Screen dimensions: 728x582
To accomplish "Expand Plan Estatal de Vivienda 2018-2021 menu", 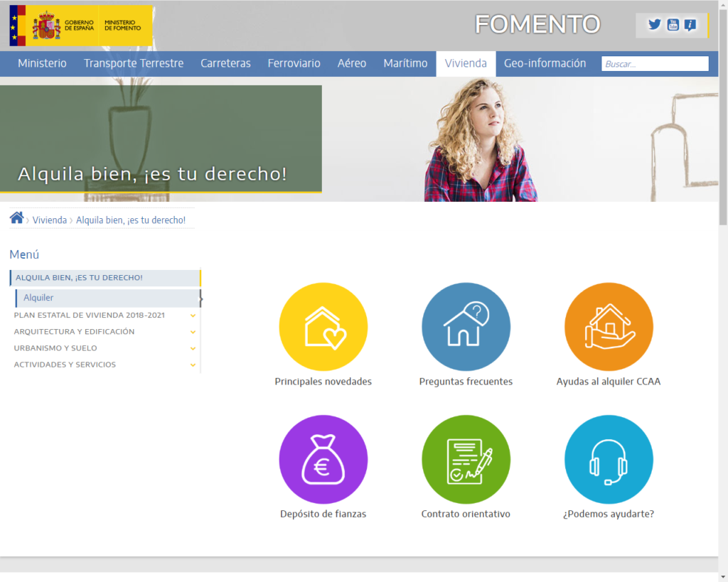I will (193, 315).
